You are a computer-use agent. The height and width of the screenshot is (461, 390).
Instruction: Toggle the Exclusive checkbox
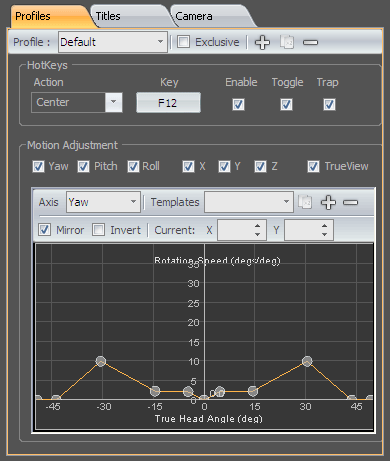click(183, 42)
